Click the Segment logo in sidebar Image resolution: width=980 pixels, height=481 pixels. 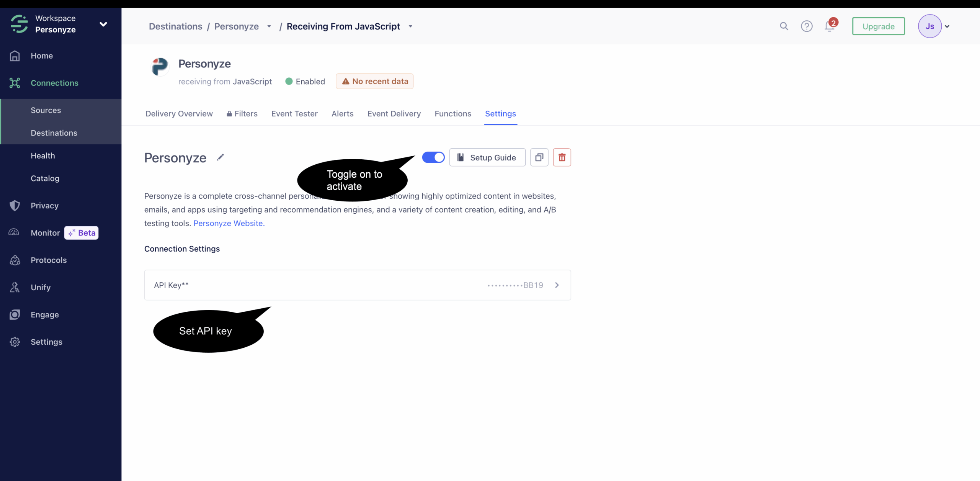click(x=19, y=24)
